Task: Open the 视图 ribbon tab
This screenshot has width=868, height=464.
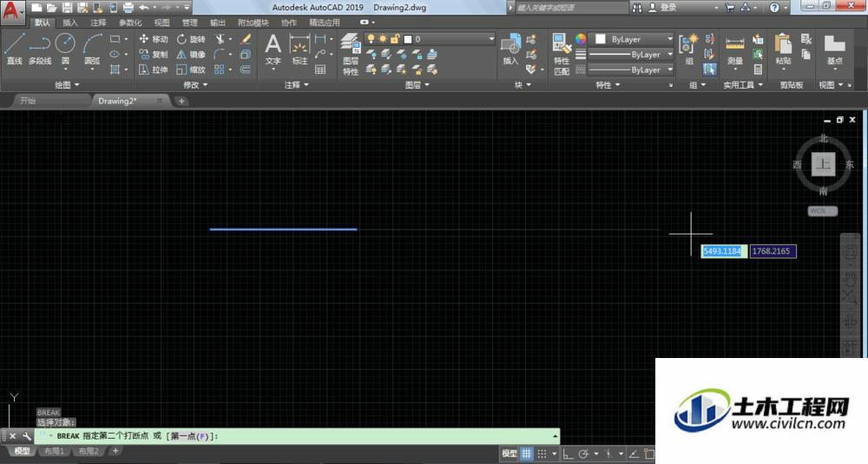Action: (161, 23)
